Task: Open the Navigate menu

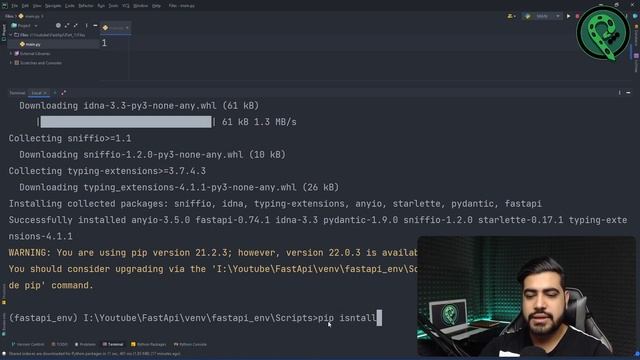Action: pyautogui.click(x=53, y=6)
